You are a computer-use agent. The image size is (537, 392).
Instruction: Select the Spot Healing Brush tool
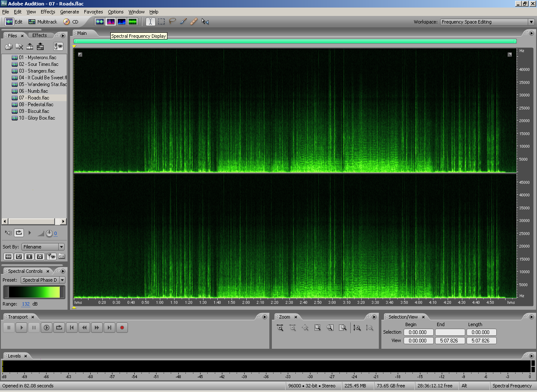coord(194,21)
